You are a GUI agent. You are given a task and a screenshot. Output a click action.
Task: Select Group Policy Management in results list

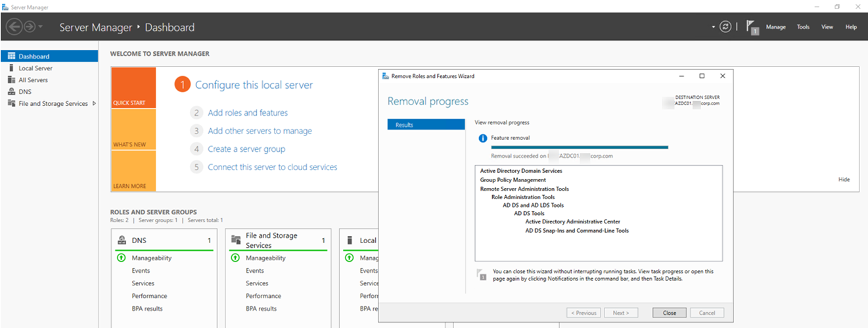click(x=513, y=180)
